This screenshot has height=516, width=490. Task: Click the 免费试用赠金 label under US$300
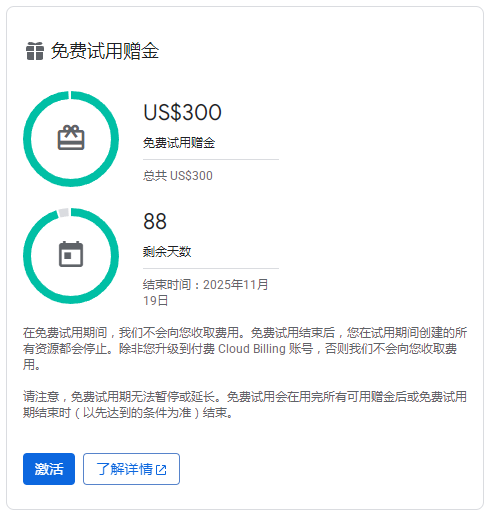(179, 143)
